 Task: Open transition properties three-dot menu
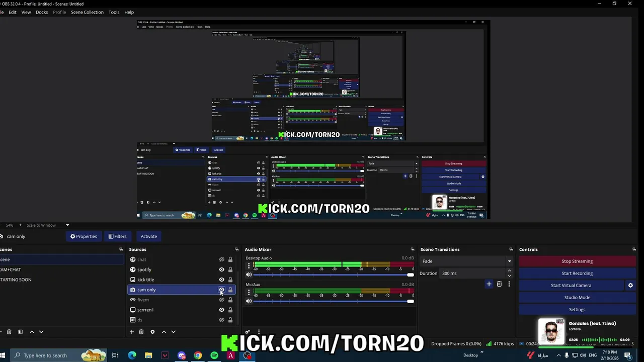[509, 284]
